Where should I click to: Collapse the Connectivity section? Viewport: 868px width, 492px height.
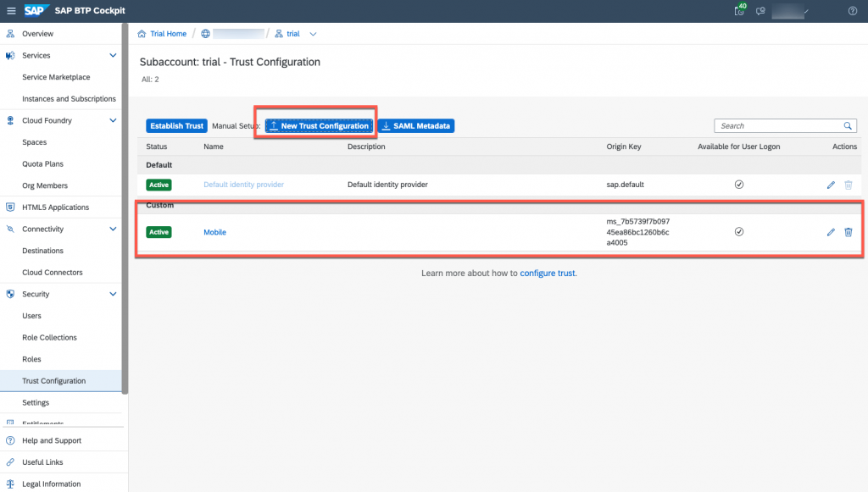pos(113,229)
